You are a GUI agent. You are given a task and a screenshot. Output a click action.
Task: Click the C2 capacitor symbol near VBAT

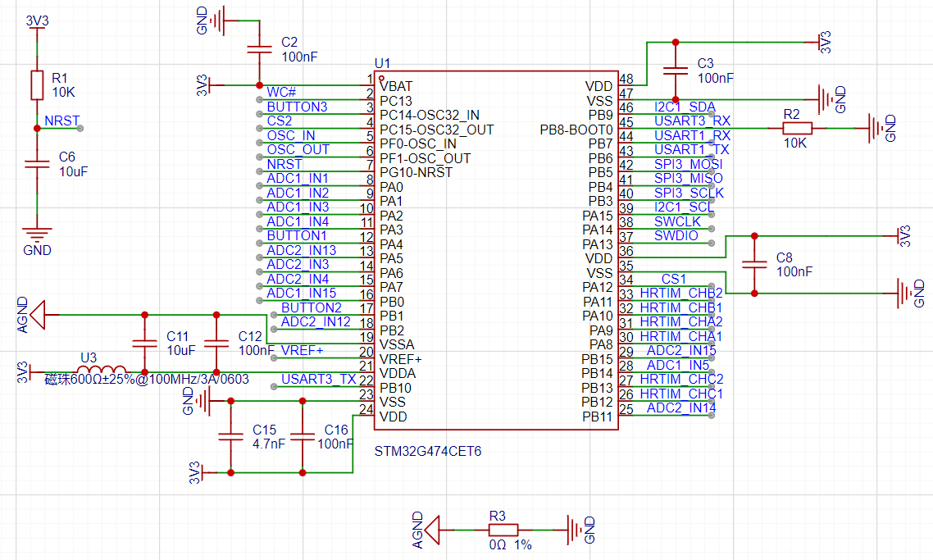tap(259, 49)
